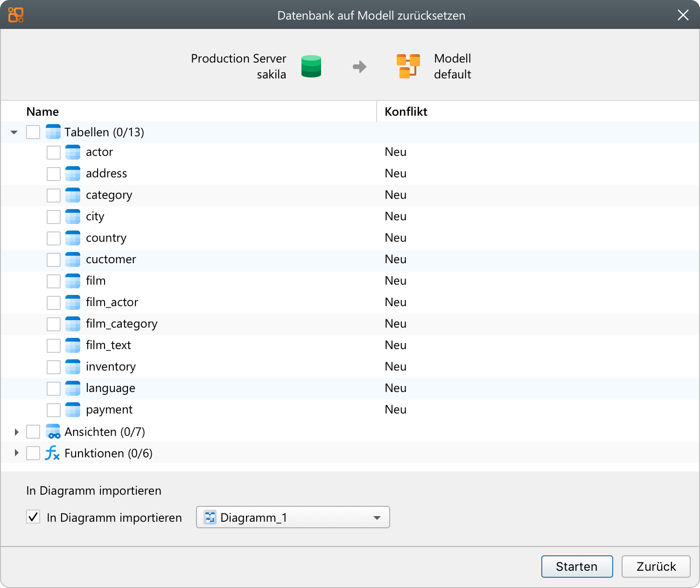Click the inventory table icon
This screenshot has height=588, width=700.
coord(73,367)
